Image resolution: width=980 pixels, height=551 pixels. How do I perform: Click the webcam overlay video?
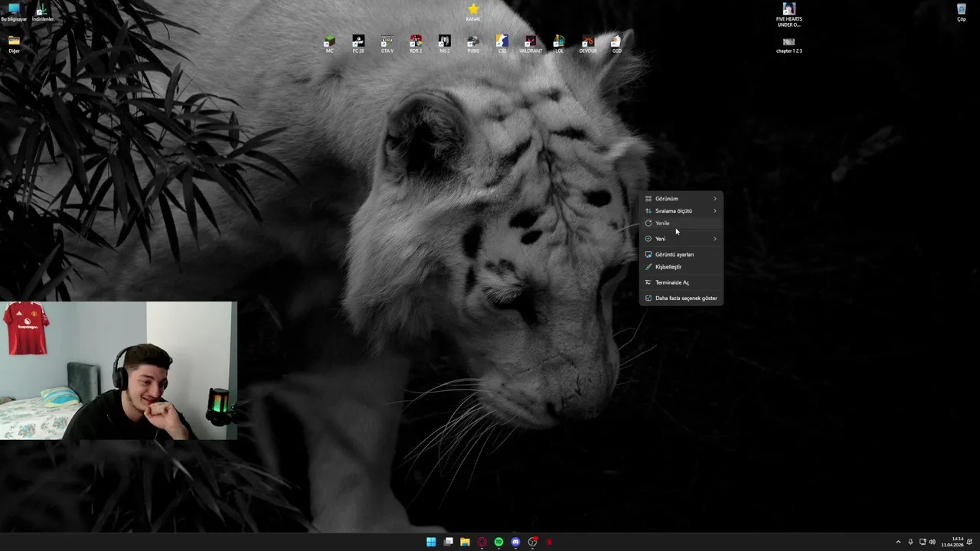pos(119,370)
